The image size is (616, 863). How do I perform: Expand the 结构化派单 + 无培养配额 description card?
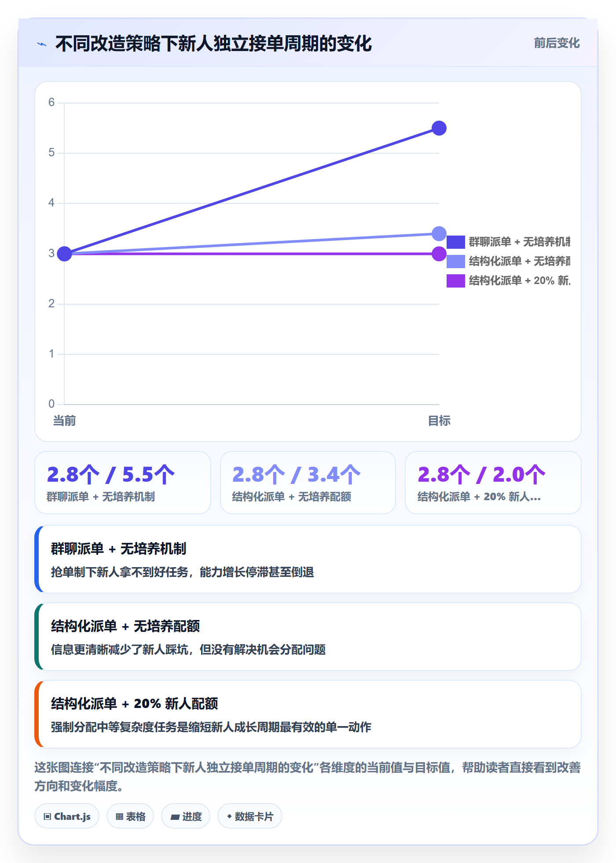308,637
